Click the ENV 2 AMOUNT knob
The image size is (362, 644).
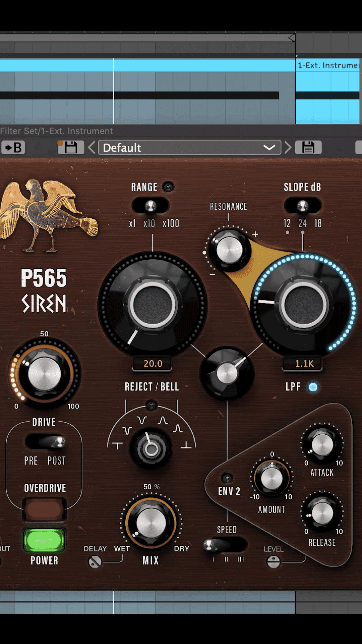(x=272, y=478)
